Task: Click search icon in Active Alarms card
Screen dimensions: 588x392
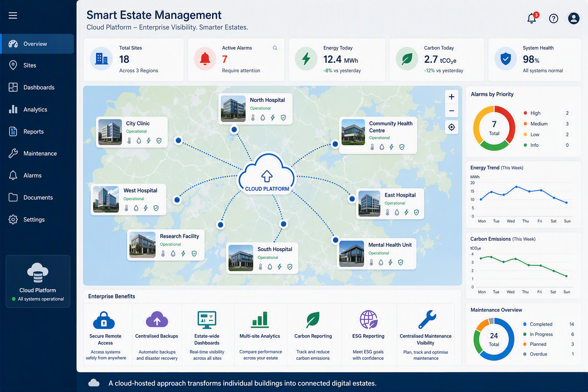Action: [275, 48]
